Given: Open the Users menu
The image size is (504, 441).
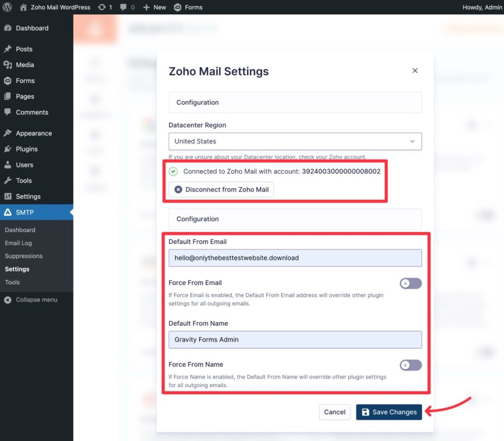Looking at the screenshot, I should (25, 164).
